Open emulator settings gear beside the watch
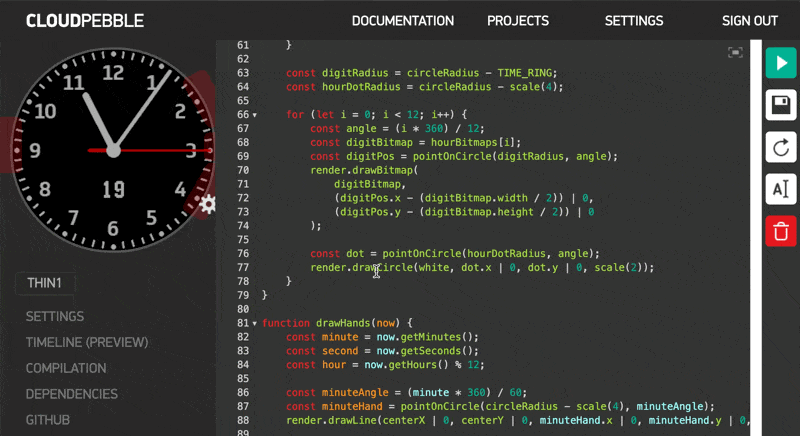 [x=207, y=204]
